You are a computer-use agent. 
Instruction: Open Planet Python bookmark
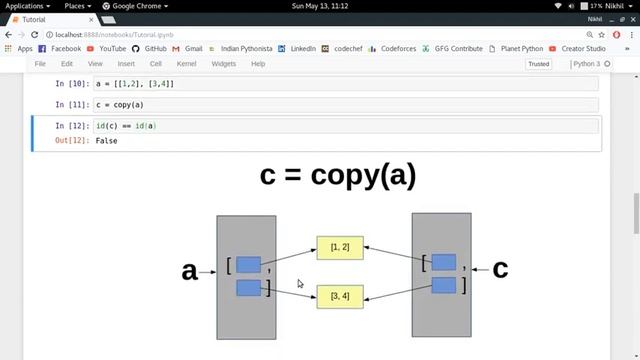click(x=516, y=49)
